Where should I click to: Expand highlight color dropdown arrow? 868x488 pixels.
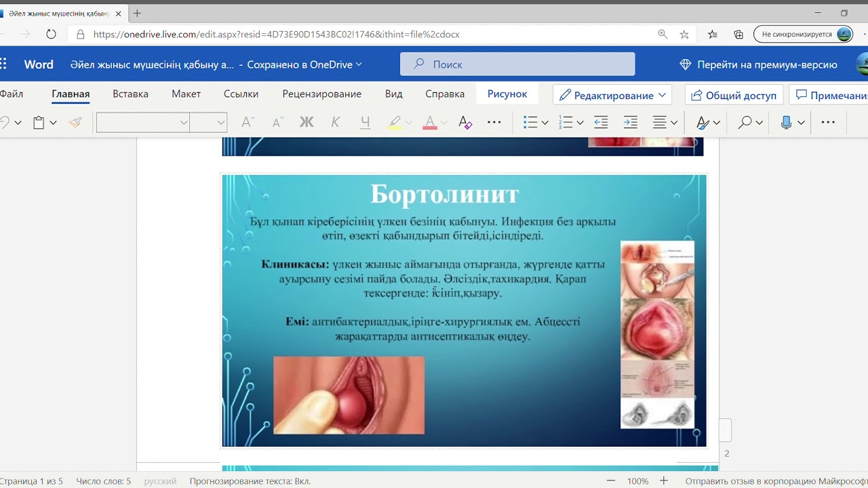point(409,123)
